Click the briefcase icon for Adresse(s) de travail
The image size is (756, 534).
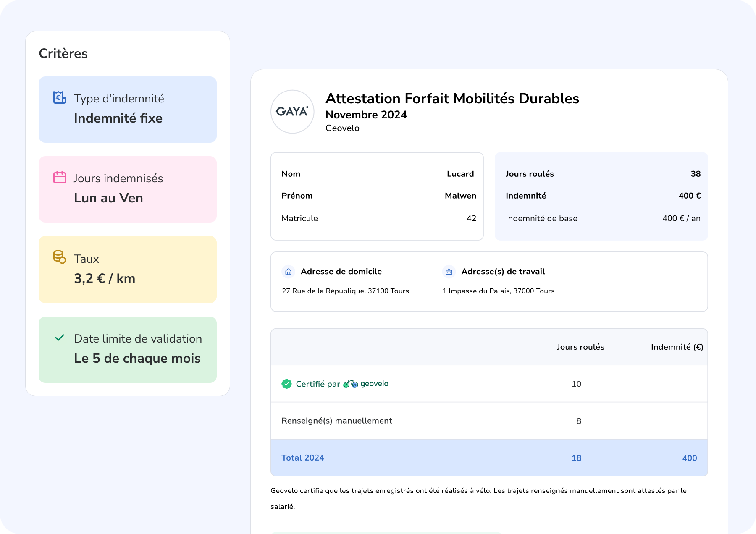449,272
